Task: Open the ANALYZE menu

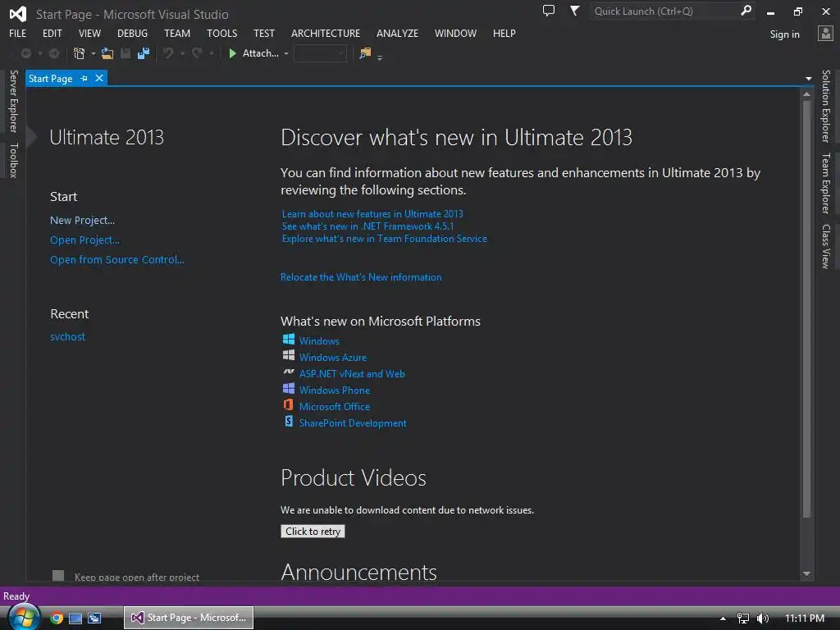Action: click(398, 33)
